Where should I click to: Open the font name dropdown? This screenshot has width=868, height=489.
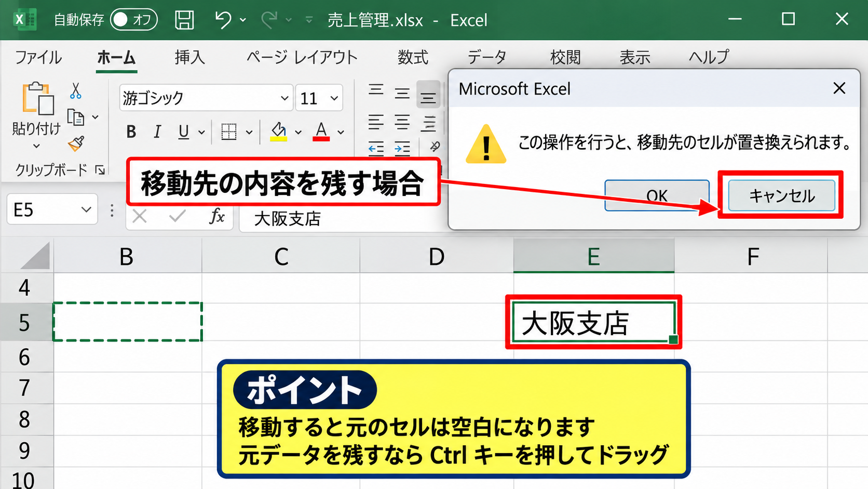click(x=284, y=98)
